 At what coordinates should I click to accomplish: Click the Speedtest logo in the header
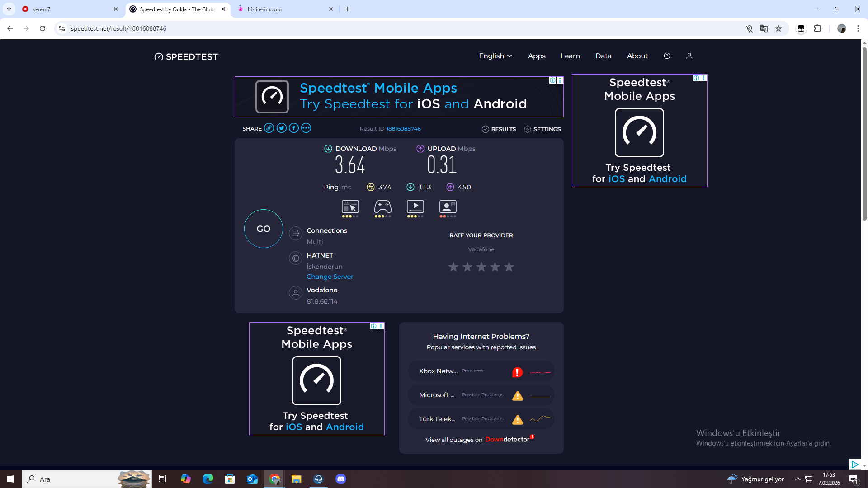point(186,56)
